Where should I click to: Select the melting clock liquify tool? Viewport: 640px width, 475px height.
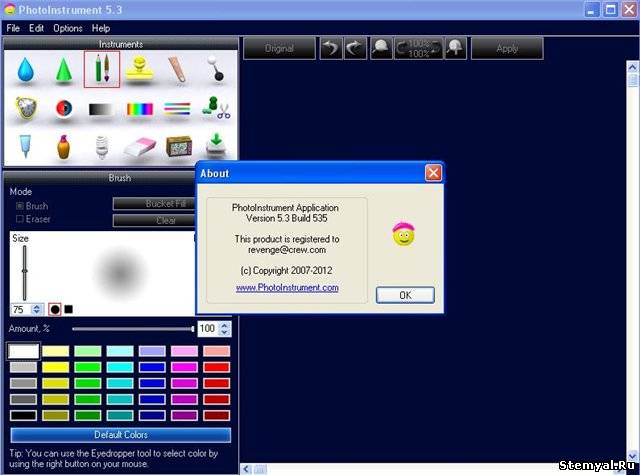coord(26,108)
